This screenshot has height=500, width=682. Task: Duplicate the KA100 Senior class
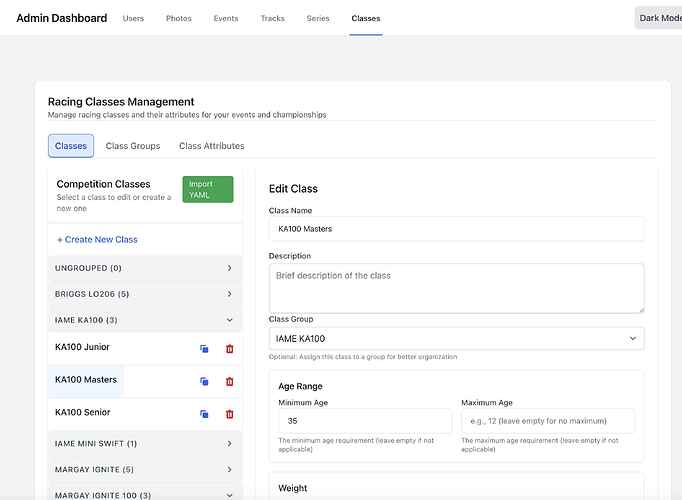(204, 414)
